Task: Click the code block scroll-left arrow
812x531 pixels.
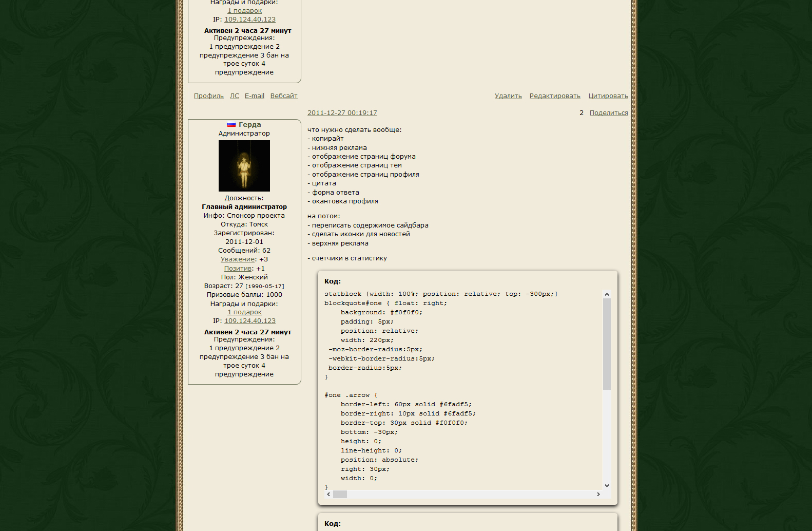Action: pyautogui.click(x=328, y=494)
